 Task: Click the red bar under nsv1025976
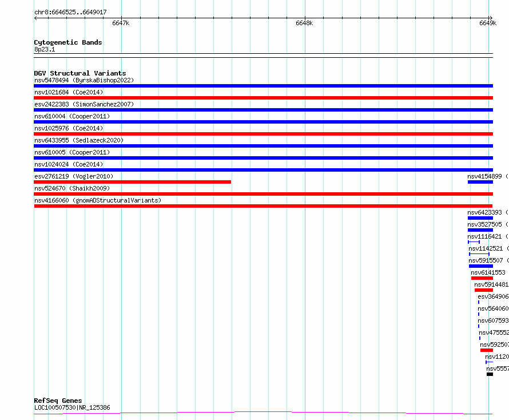(263, 134)
